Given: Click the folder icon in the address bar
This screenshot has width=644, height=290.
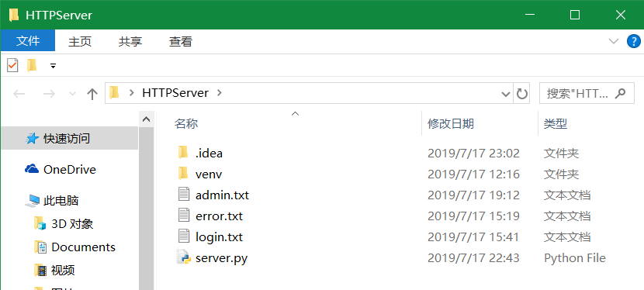Looking at the screenshot, I should [114, 93].
